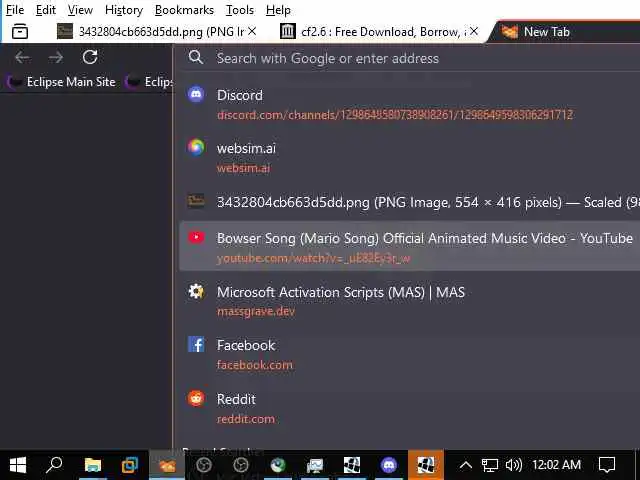Open Discord from the taskbar

click(x=389, y=465)
